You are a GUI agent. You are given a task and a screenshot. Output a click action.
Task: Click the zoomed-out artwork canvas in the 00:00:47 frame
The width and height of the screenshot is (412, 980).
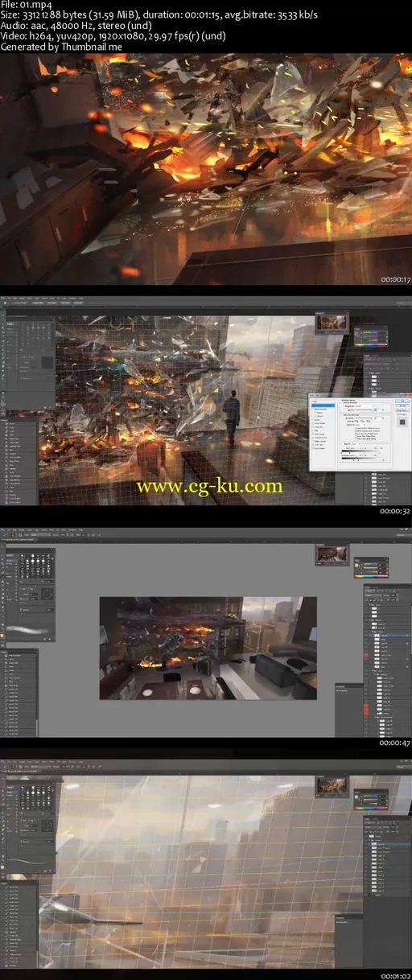208,649
